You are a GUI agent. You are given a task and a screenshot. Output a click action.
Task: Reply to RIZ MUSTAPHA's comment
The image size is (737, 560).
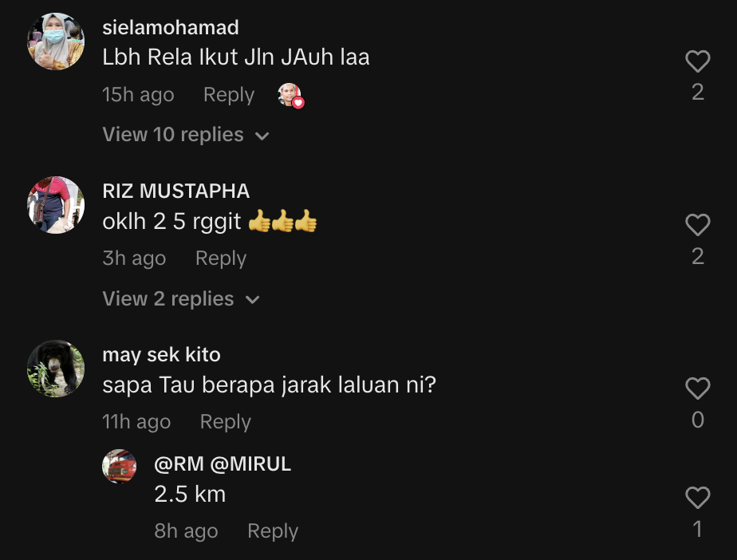tap(221, 258)
